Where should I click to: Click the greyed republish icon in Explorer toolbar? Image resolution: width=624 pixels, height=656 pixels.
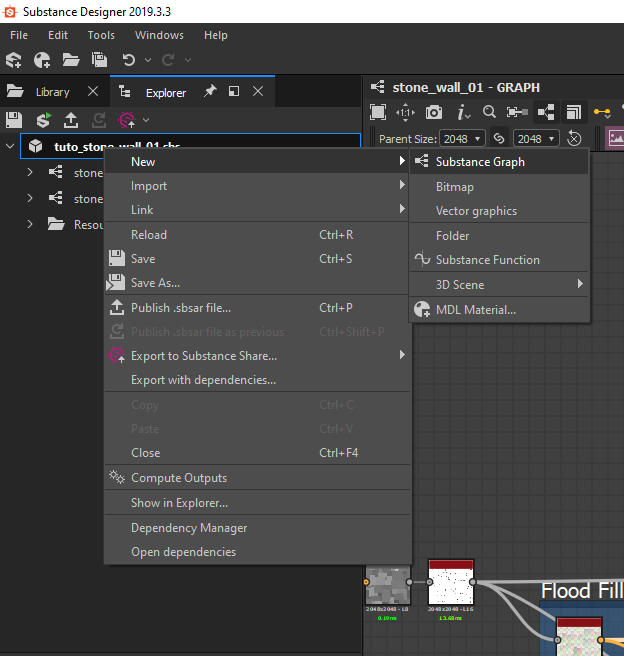point(99,120)
